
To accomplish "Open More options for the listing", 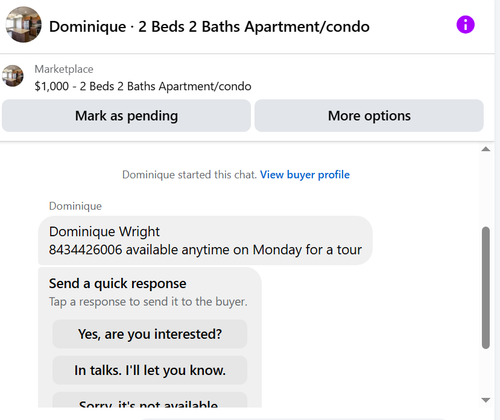I will point(369,116).
